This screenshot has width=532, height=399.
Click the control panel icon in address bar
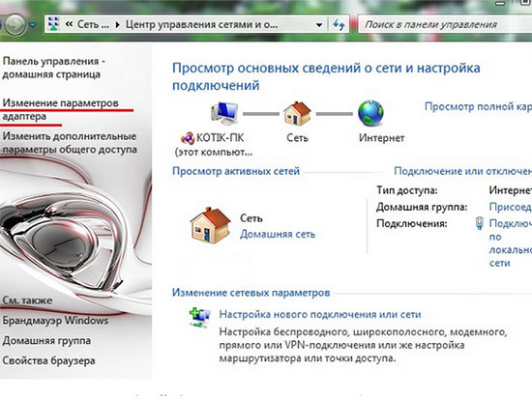click(x=53, y=24)
